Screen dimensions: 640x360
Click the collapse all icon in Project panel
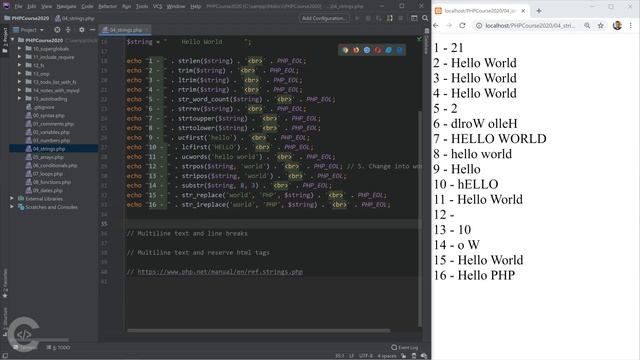[68, 30]
